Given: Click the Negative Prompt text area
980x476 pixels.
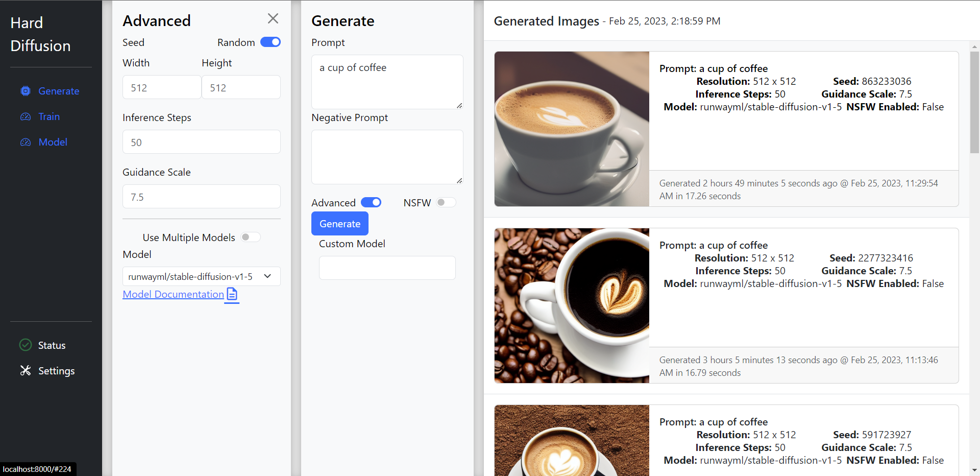Looking at the screenshot, I should [x=387, y=157].
